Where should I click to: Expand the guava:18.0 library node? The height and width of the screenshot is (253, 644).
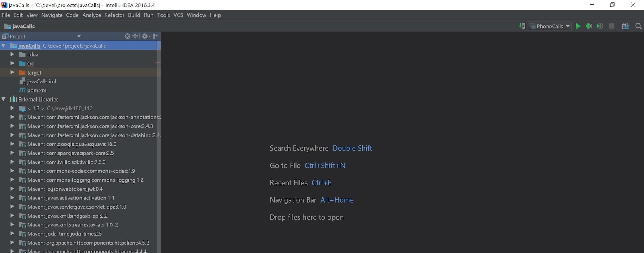12,144
